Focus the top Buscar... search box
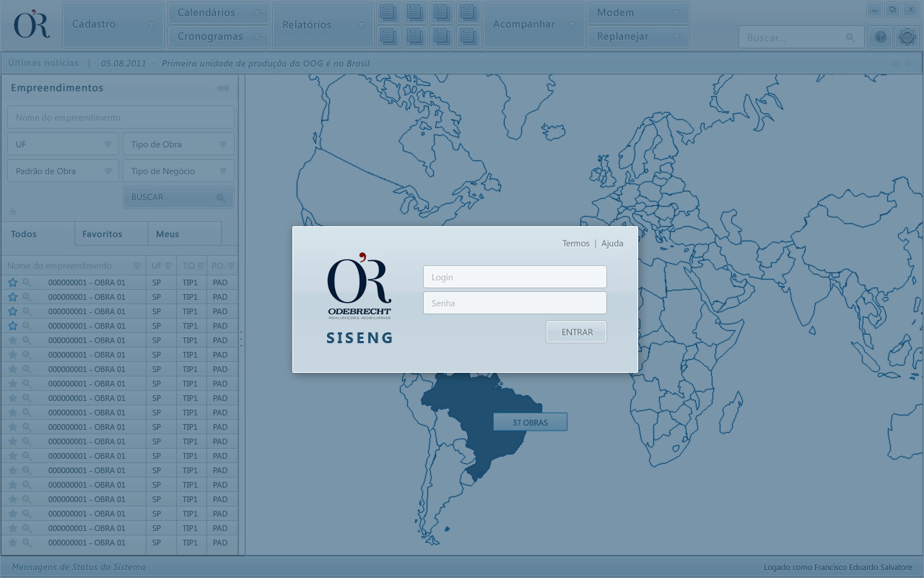 [801, 38]
